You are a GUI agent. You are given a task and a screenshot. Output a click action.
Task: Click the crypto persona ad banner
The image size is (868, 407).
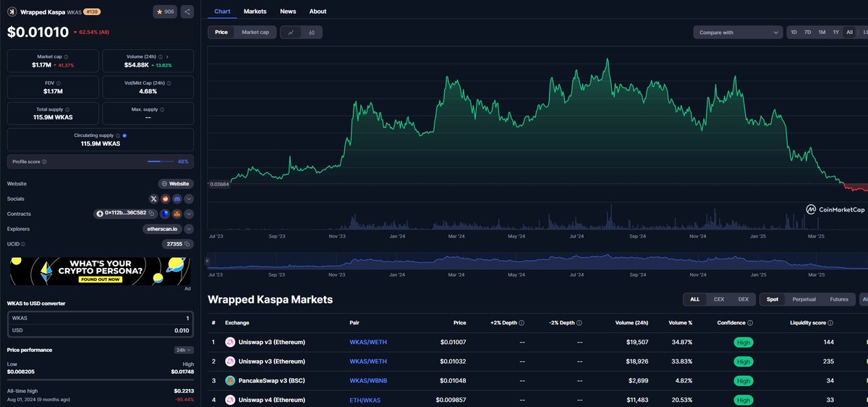pos(100,271)
